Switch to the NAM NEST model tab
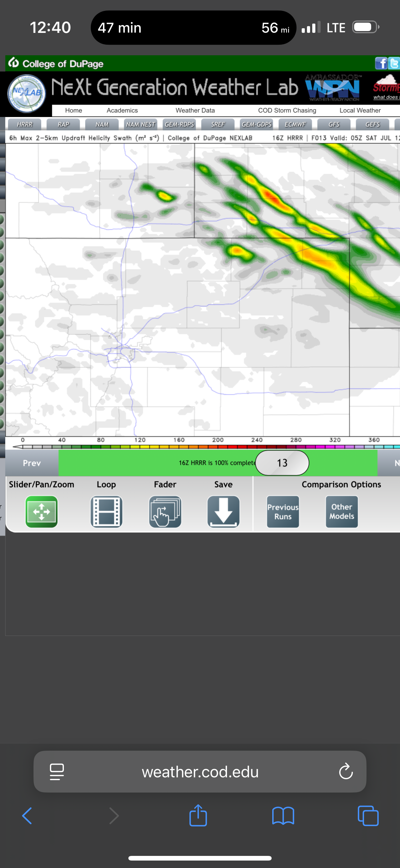400x868 pixels. [140, 124]
